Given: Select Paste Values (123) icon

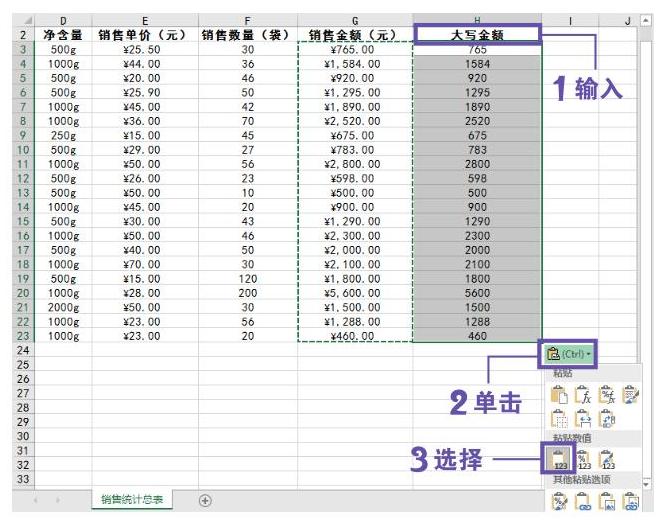Looking at the screenshot, I should [559, 459].
